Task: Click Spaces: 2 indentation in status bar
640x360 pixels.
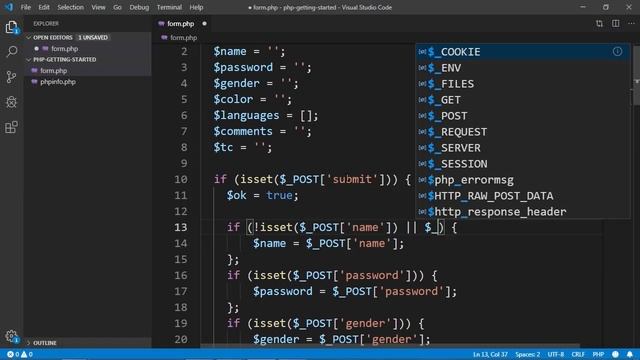Action: click(x=527, y=354)
